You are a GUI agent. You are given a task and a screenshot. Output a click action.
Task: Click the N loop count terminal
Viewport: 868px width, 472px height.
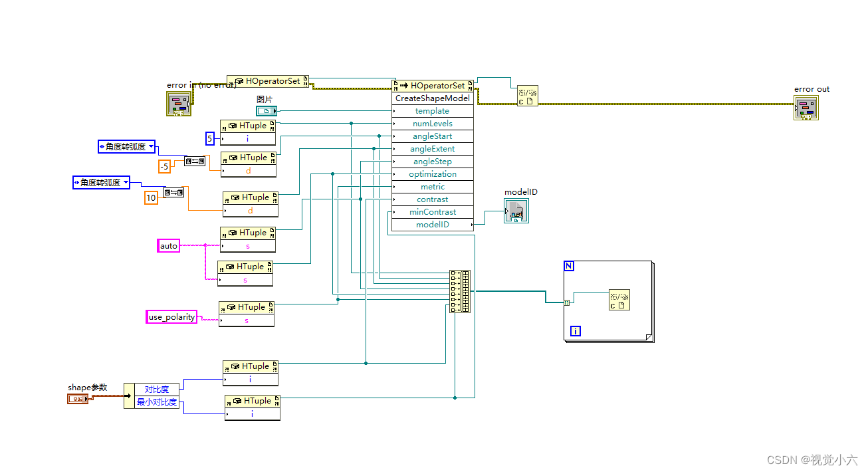click(569, 265)
